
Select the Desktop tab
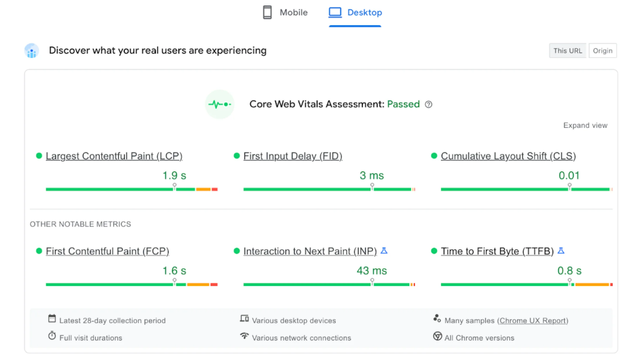355,13
